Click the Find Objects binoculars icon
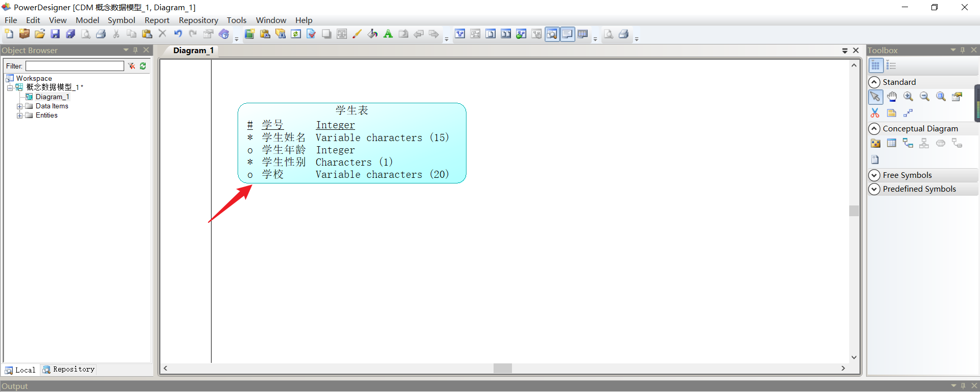980x392 pixels. (281, 34)
